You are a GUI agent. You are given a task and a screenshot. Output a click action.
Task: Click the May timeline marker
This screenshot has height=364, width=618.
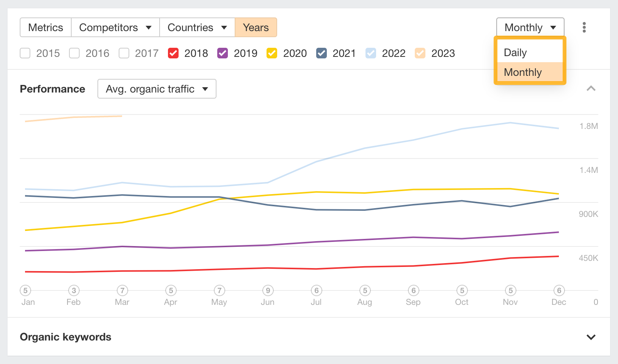point(220,290)
